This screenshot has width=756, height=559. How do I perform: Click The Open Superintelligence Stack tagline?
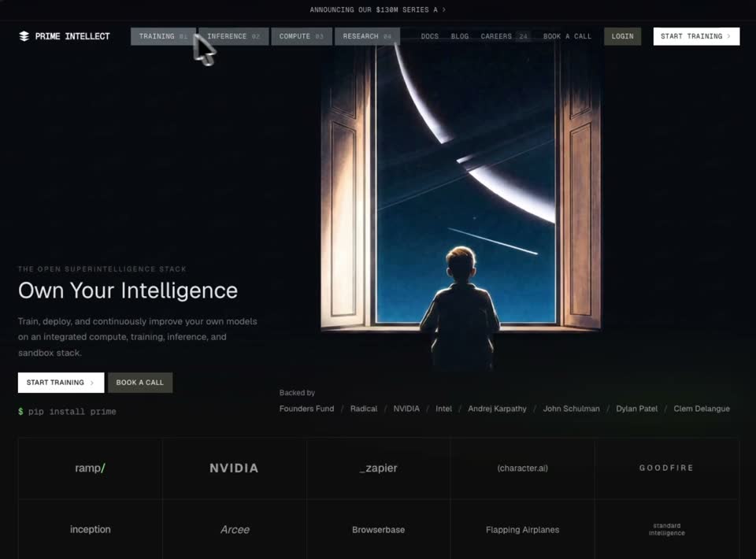click(102, 269)
